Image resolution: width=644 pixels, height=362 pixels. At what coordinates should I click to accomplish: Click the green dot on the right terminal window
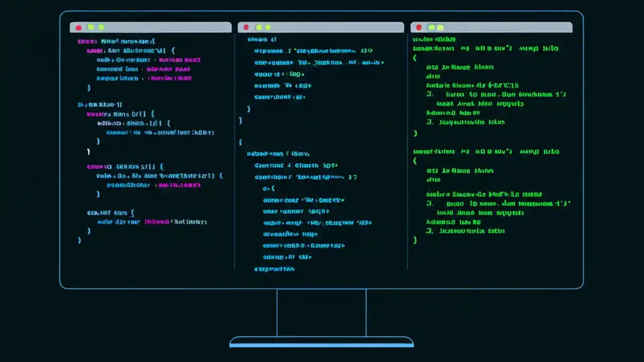pos(439,28)
